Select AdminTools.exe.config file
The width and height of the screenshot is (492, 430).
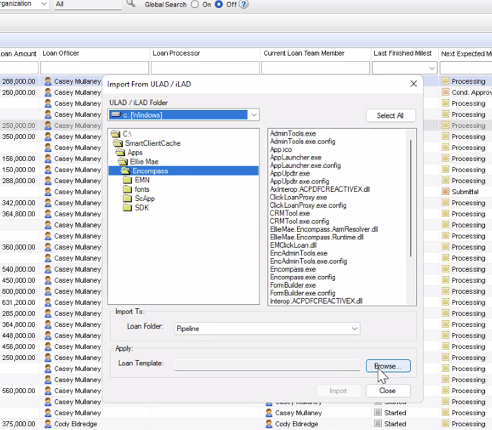pyautogui.click(x=303, y=141)
